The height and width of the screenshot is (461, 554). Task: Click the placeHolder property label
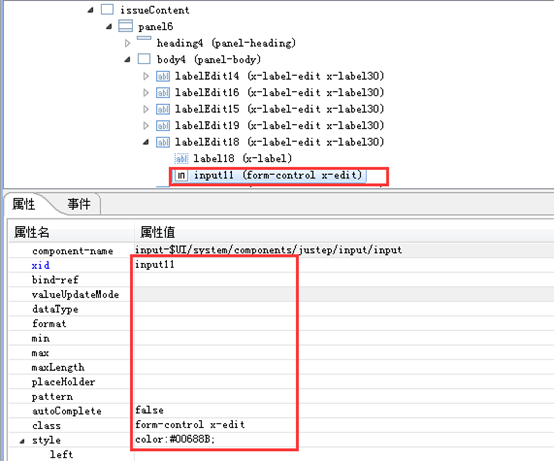[64, 382]
